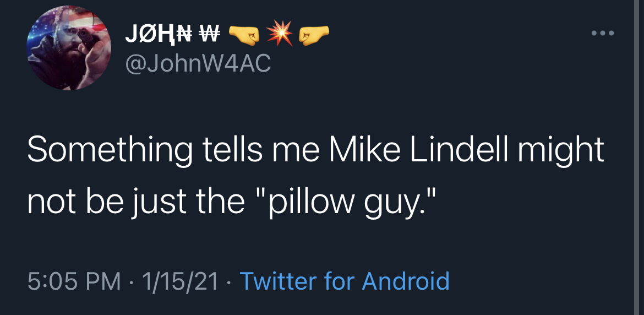Click the collision burst emoji in the name

click(x=279, y=33)
